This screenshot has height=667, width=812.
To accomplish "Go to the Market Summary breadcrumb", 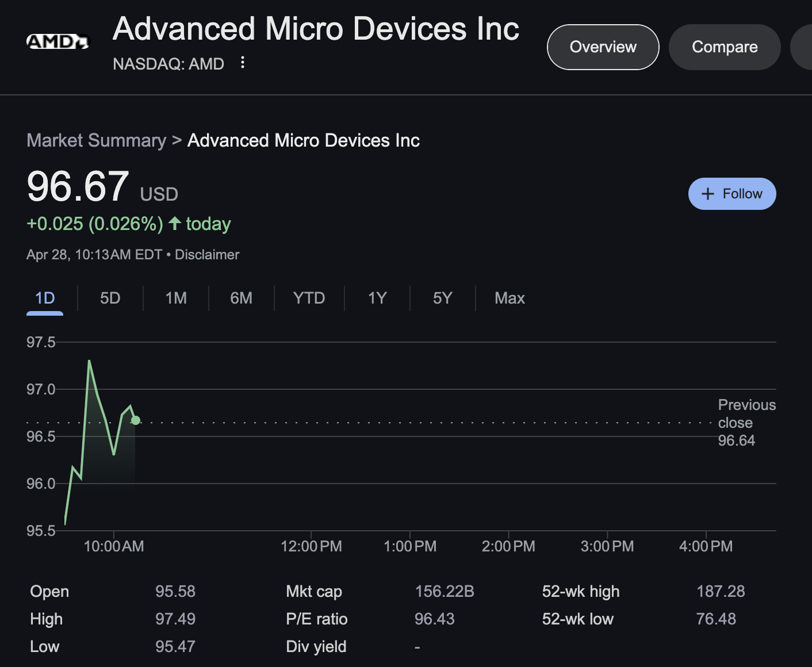I will click(96, 140).
